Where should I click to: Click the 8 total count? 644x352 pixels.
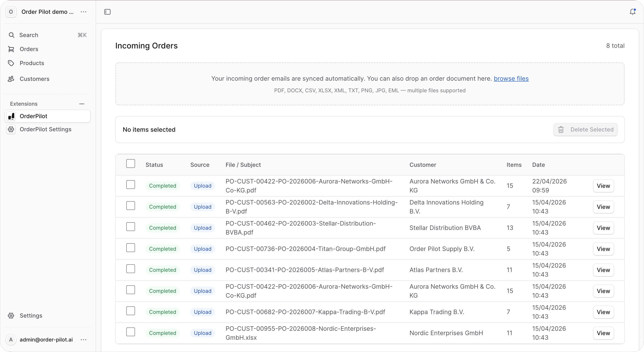click(x=615, y=46)
